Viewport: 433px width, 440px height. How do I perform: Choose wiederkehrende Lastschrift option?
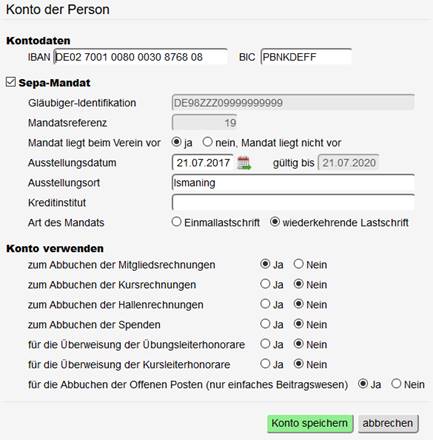(275, 222)
